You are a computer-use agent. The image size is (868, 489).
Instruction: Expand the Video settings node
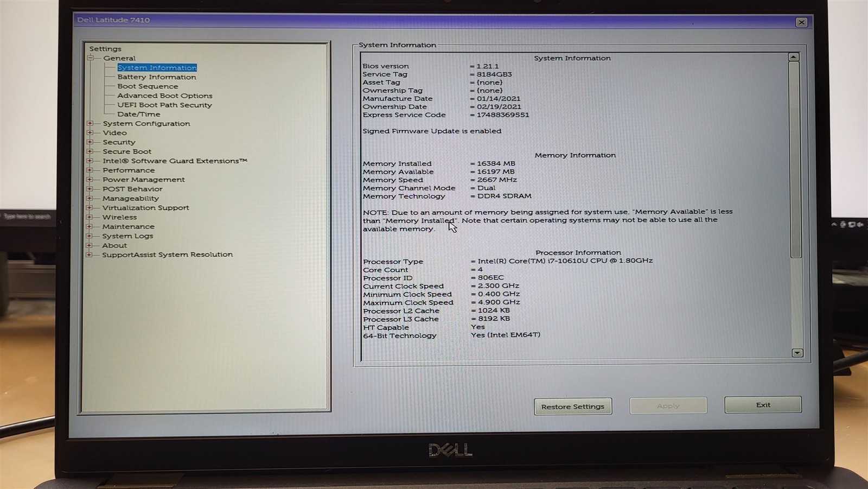[x=90, y=133]
